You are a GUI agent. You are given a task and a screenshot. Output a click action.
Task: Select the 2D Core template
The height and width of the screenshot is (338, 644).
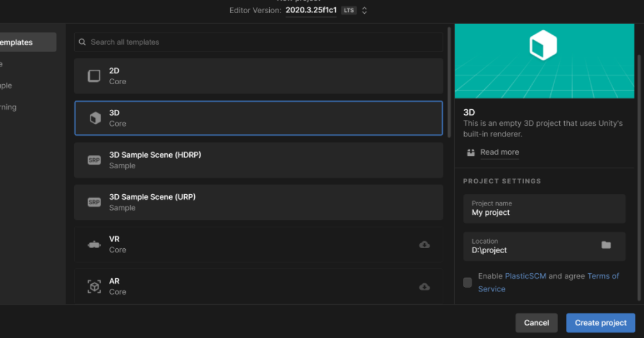point(258,76)
